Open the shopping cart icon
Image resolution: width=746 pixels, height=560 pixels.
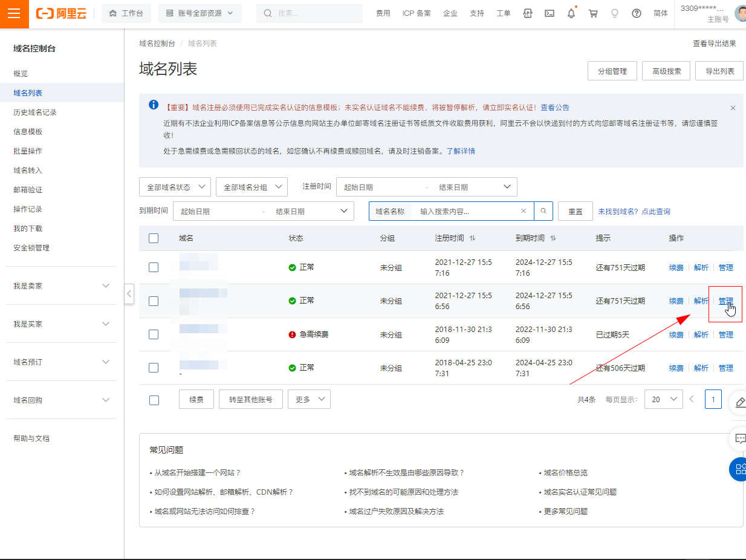pyautogui.click(x=593, y=13)
